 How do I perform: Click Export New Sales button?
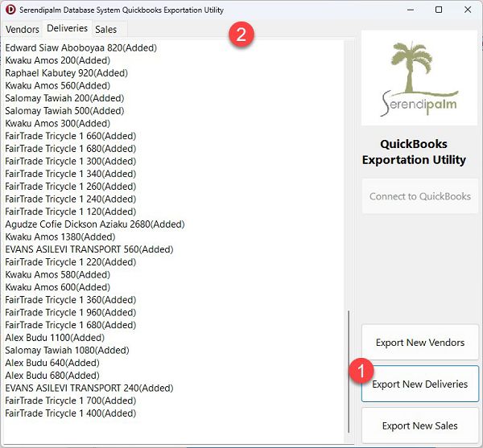(420, 425)
